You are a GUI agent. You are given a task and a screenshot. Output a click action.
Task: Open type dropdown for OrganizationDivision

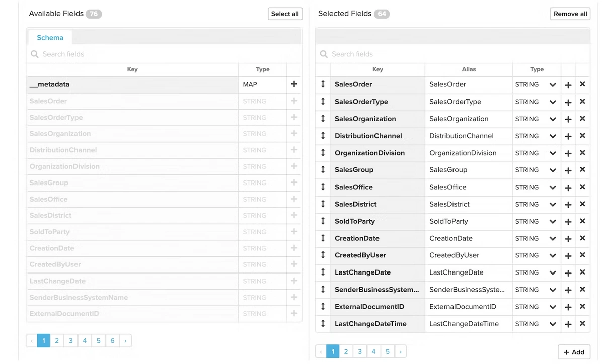(x=553, y=153)
